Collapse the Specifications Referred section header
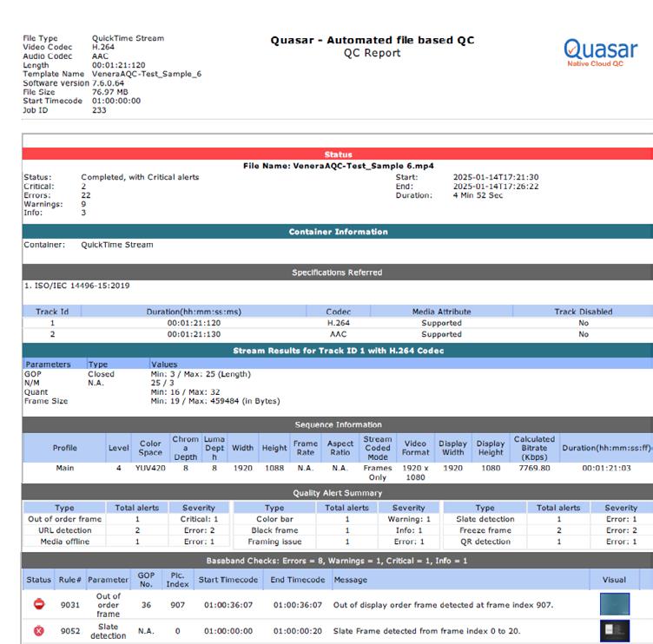 [x=337, y=273]
